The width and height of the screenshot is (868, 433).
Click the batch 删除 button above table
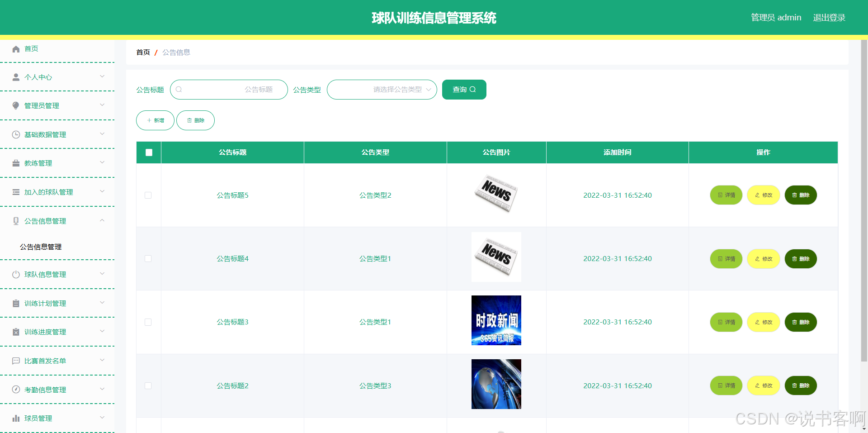pyautogui.click(x=195, y=120)
